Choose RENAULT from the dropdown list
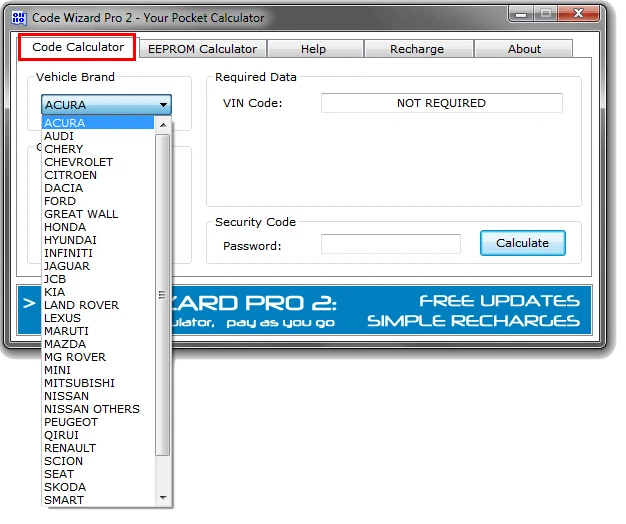Viewport: 626px width, 524px height. 98,448
